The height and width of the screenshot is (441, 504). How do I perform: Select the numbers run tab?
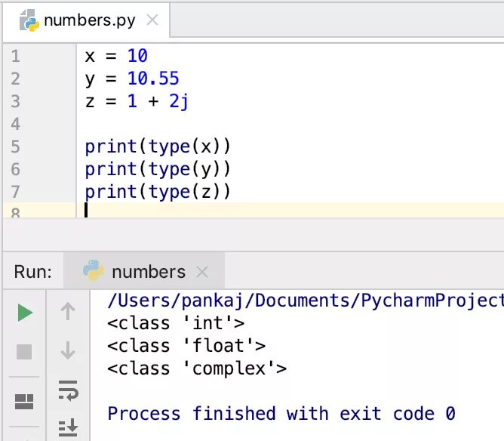coord(144,272)
